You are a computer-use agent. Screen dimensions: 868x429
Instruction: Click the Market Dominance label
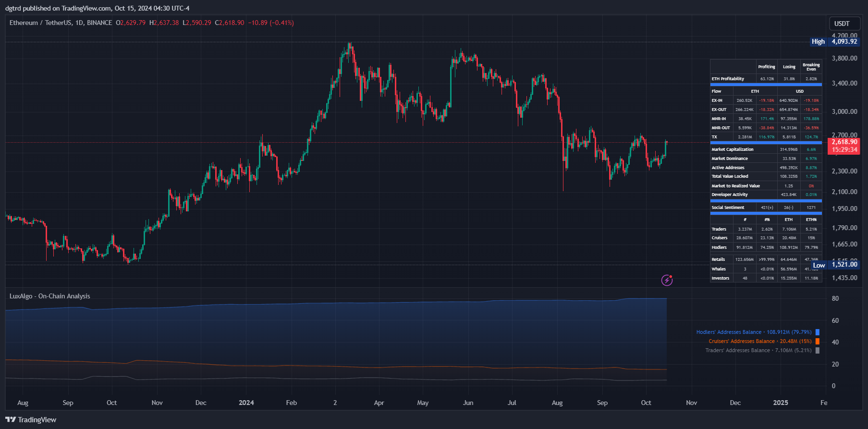click(729, 159)
